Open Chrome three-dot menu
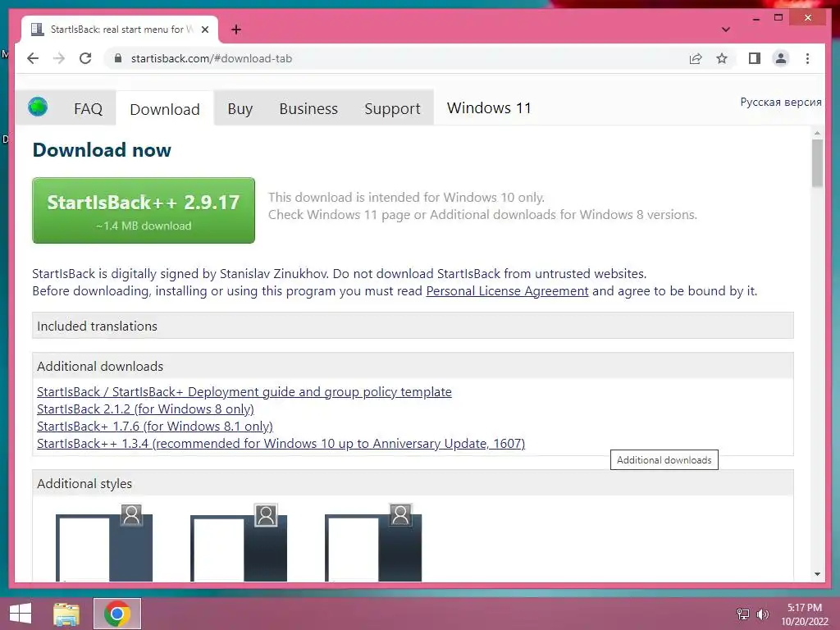Screen dimensions: 840x630 807,58
